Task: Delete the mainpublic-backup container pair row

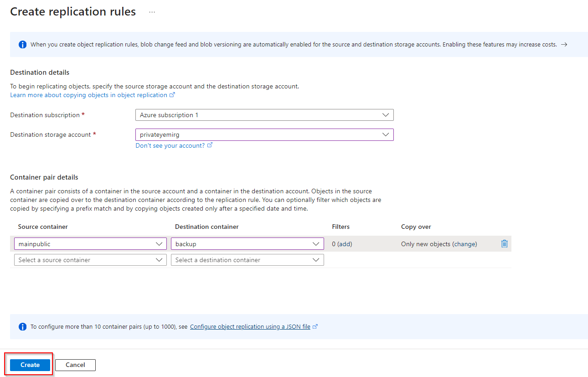Action: (504, 244)
